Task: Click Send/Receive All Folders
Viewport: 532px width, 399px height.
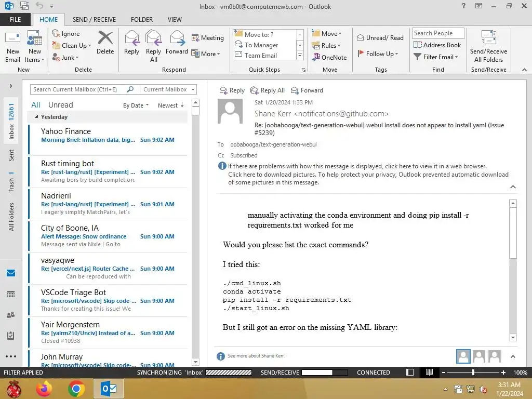Action: click(488, 46)
